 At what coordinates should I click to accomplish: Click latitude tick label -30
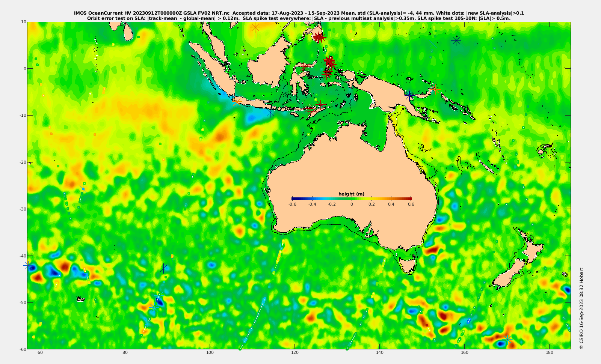click(x=23, y=209)
